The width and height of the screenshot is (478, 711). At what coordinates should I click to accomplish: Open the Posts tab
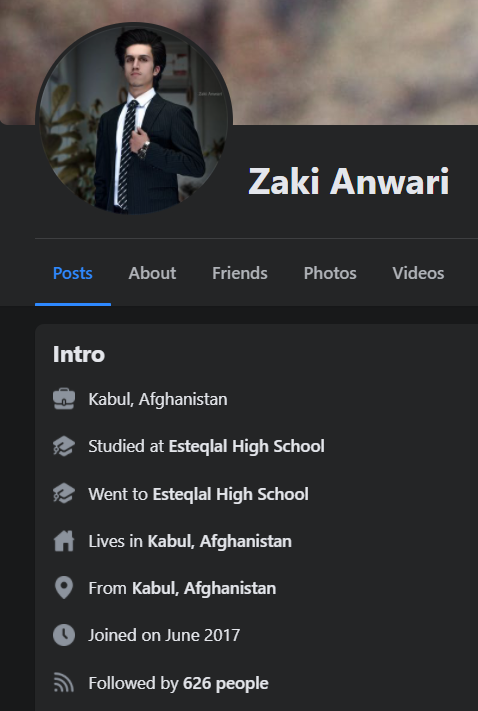coord(73,273)
